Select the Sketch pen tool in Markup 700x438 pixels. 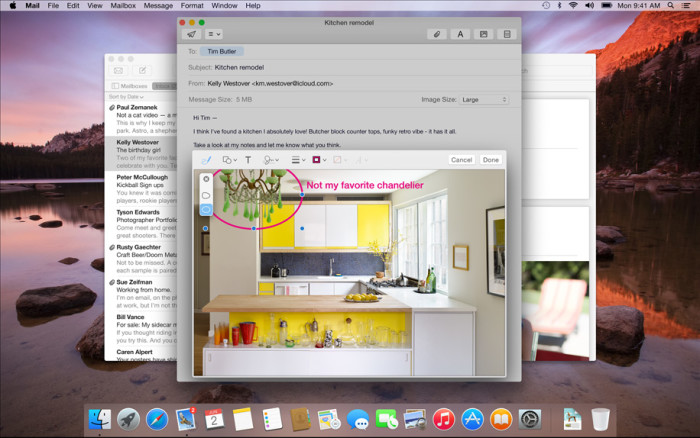coord(207,160)
